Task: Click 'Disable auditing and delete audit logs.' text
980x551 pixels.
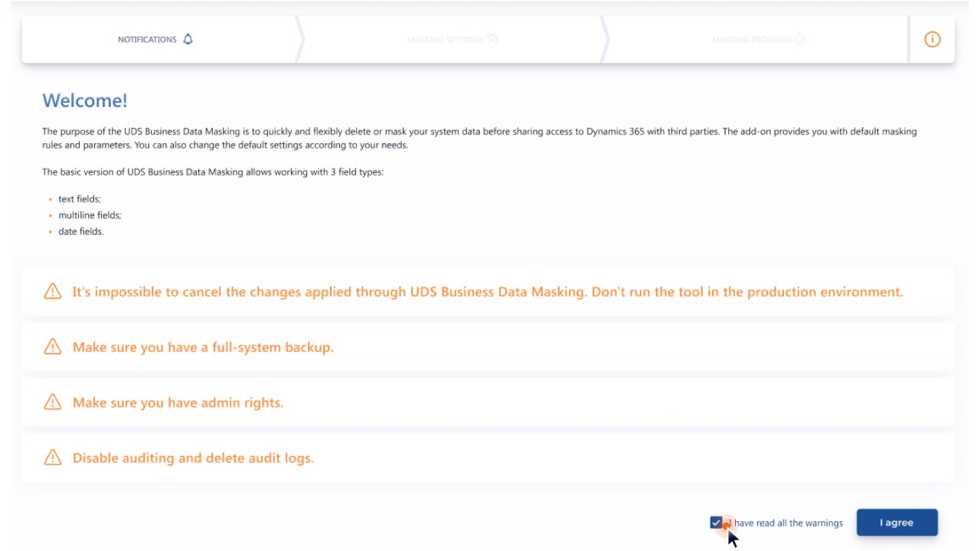Action: pyautogui.click(x=193, y=458)
